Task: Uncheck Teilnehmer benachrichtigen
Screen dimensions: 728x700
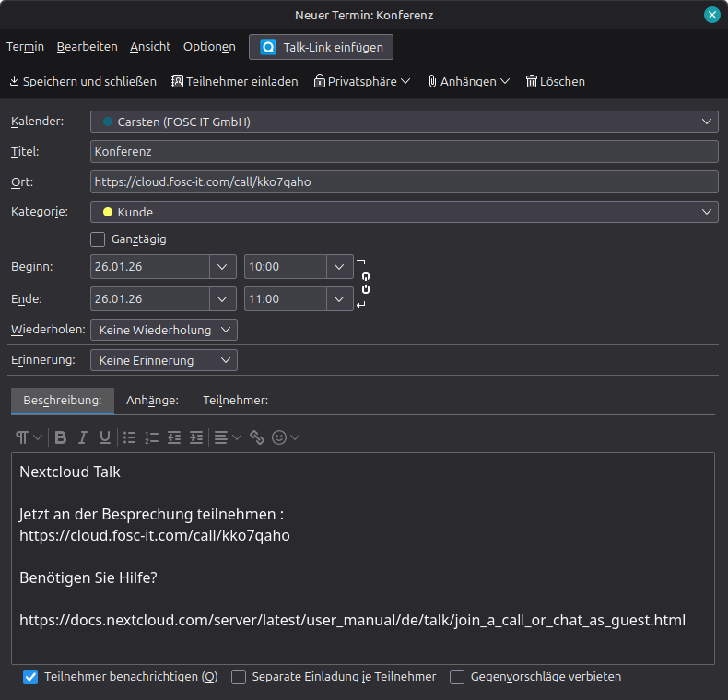Action: [30, 677]
